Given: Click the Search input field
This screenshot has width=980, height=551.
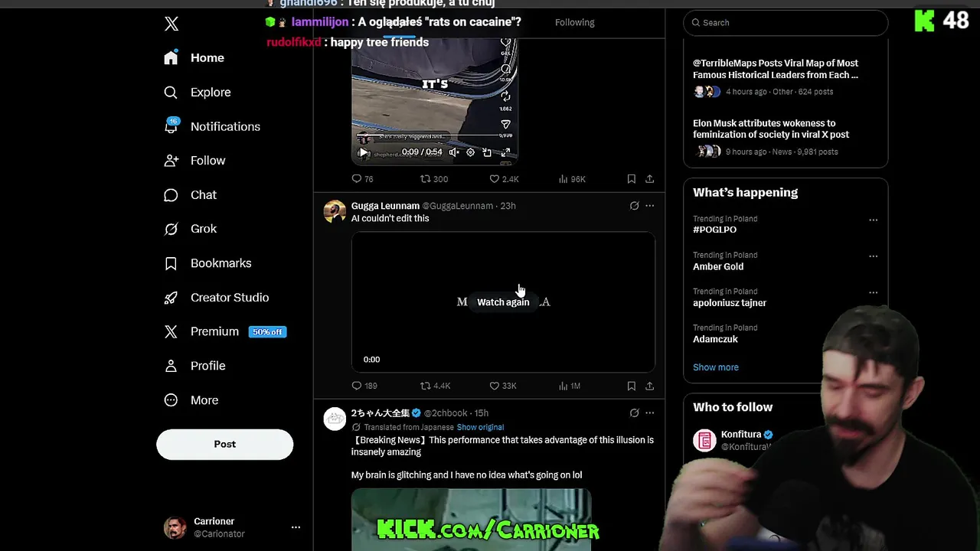Looking at the screenshot, I should (x=786, y=22).
